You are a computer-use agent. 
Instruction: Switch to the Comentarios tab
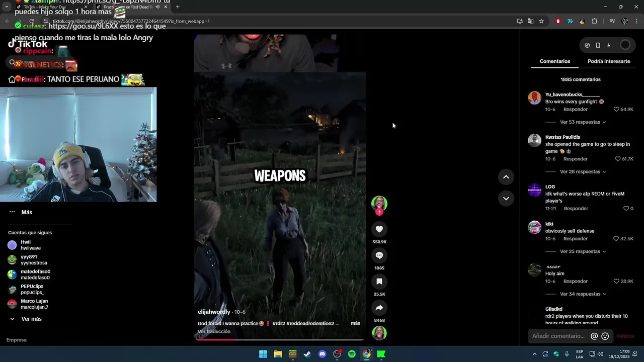555,61
